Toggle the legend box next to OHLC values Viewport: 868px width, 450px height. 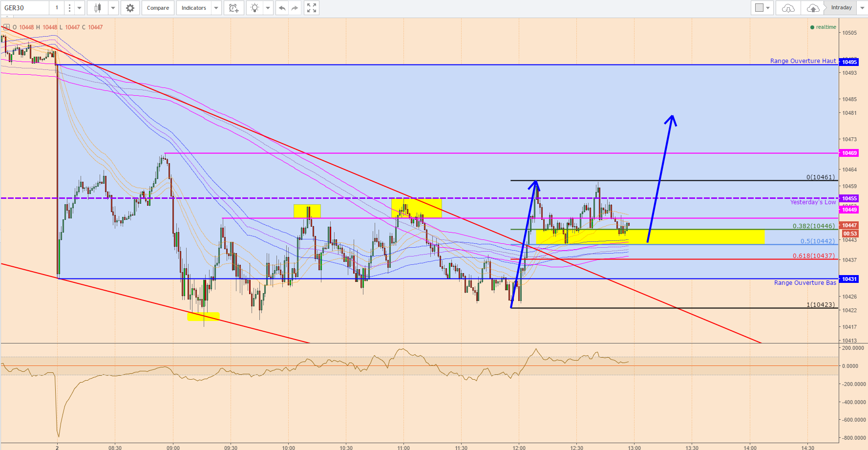[x=7, y=27]
